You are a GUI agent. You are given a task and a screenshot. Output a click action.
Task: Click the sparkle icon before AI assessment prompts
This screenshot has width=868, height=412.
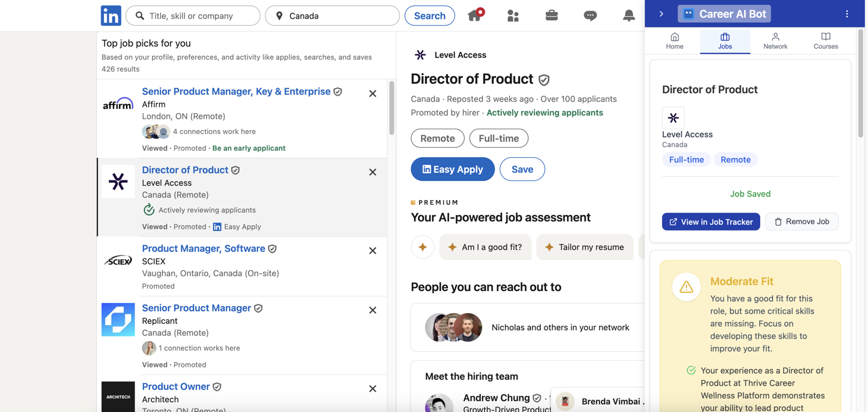pos(422,247)
